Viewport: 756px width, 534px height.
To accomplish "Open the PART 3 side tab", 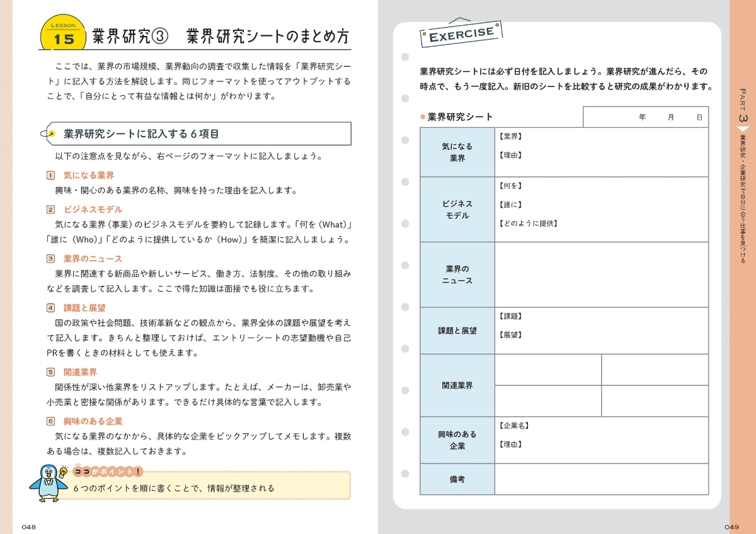I will pos(743,101).
